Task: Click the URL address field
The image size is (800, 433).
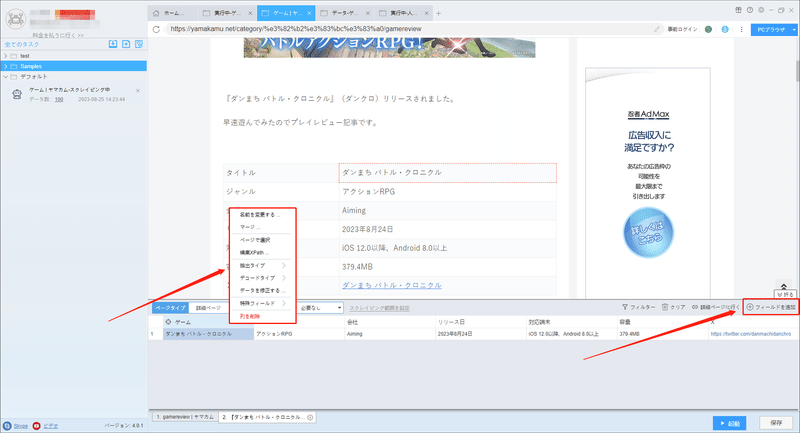Action: tap(411, 29)
